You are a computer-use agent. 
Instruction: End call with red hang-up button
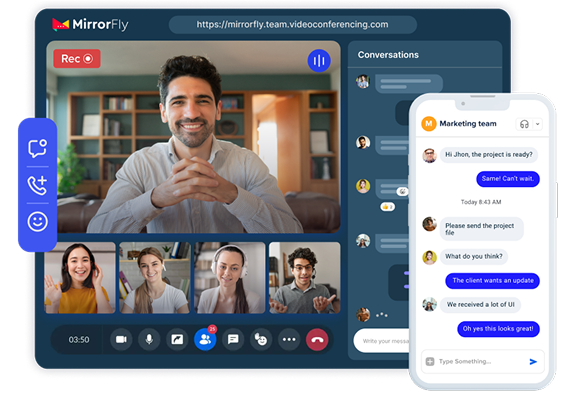pos(317,339)
